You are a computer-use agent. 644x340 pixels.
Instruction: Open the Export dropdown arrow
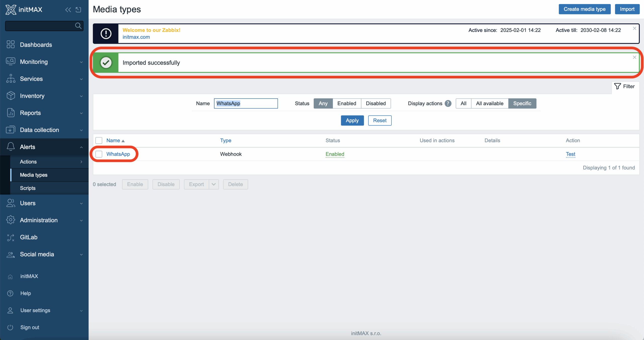click(x=214, y=184)
